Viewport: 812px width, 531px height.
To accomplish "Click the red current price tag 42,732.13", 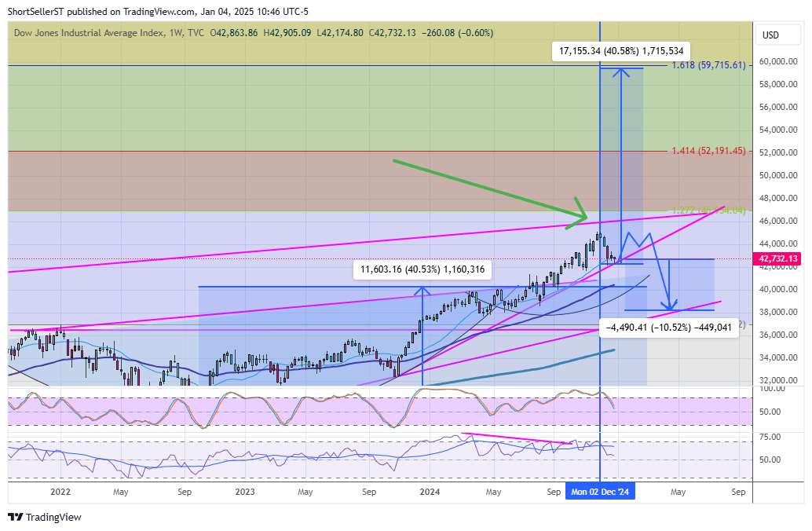I will pyautogui.click(x=778, y=258).
